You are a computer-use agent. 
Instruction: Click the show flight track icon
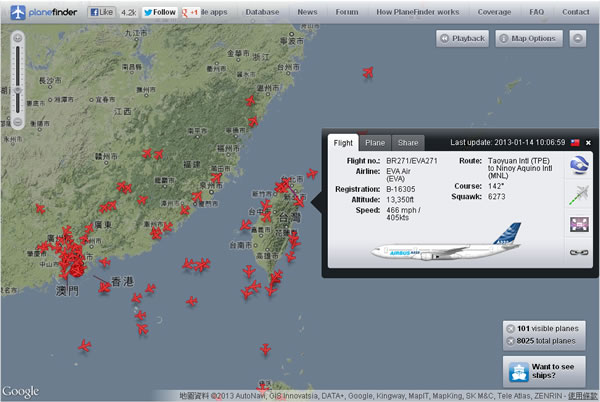pos(579,195)
